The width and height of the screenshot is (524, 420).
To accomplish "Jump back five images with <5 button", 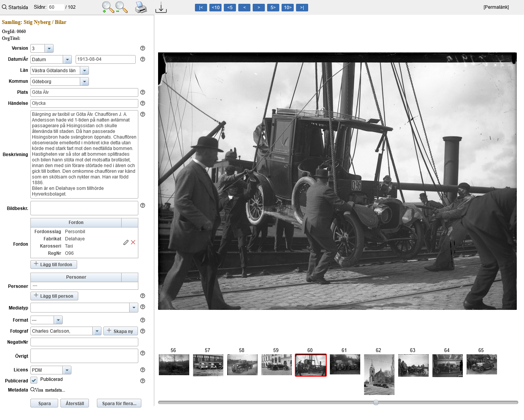I will pos(230,7).
